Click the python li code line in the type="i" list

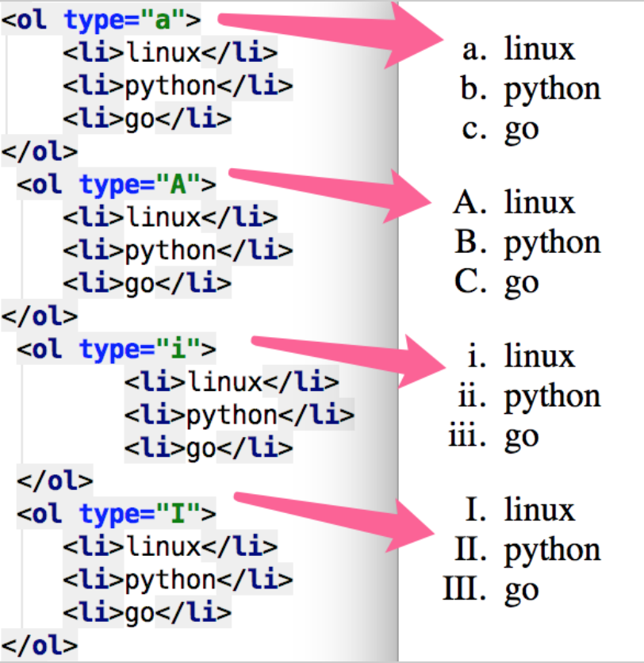click(x=239, y=415)
